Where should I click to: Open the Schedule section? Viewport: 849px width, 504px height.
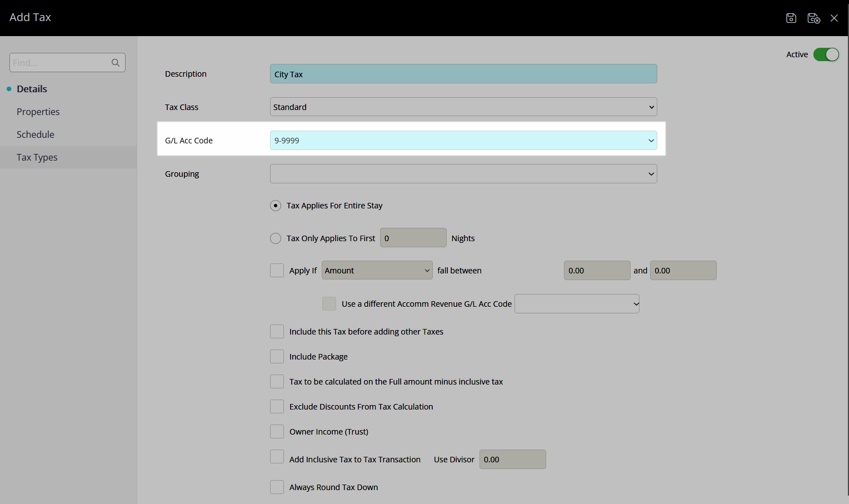[36, 134]
